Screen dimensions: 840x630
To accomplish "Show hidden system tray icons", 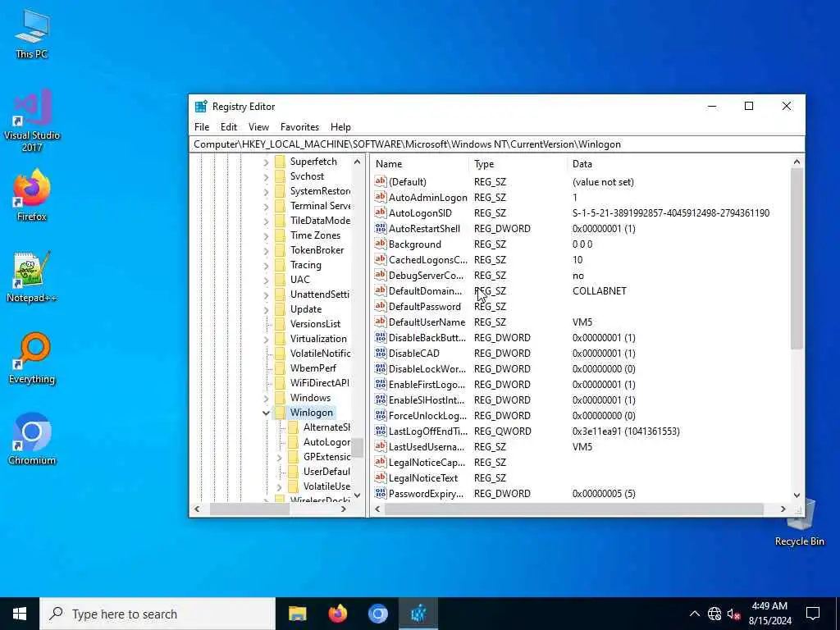I will point(694,614).
